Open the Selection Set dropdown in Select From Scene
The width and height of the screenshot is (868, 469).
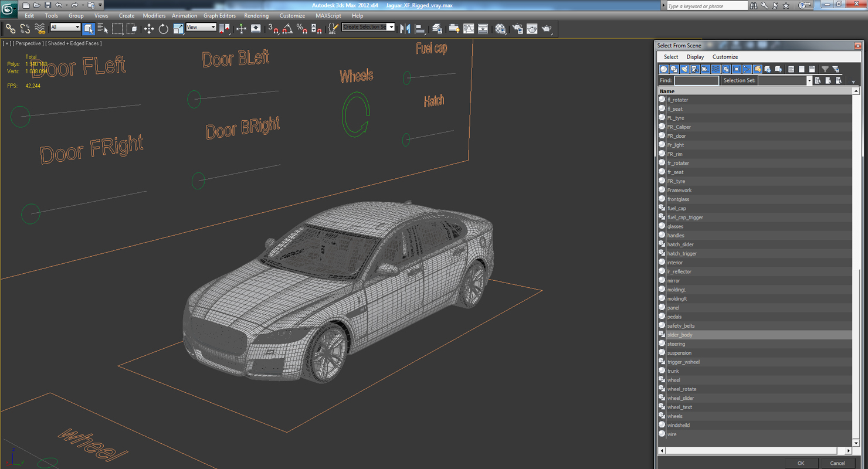click(x=785, y=81)
